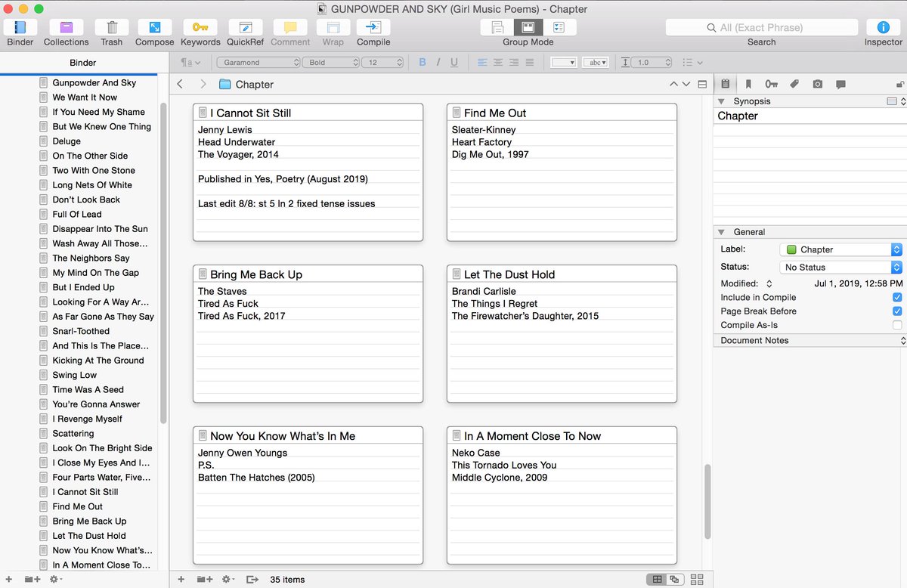Image resolution: width=907 pixels, height=588 pixels.
Task: Select Snarl-Toothed in the binder
Action: pos(81,331)
